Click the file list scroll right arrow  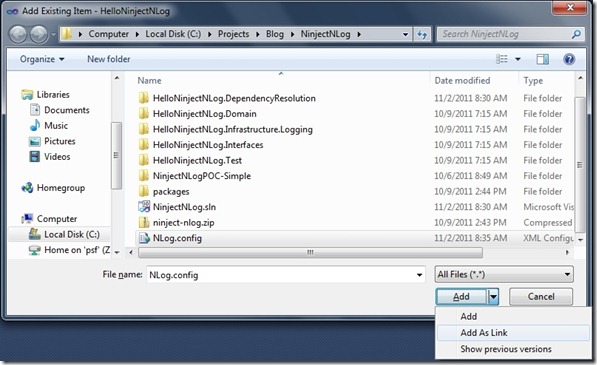coord(567,252)
